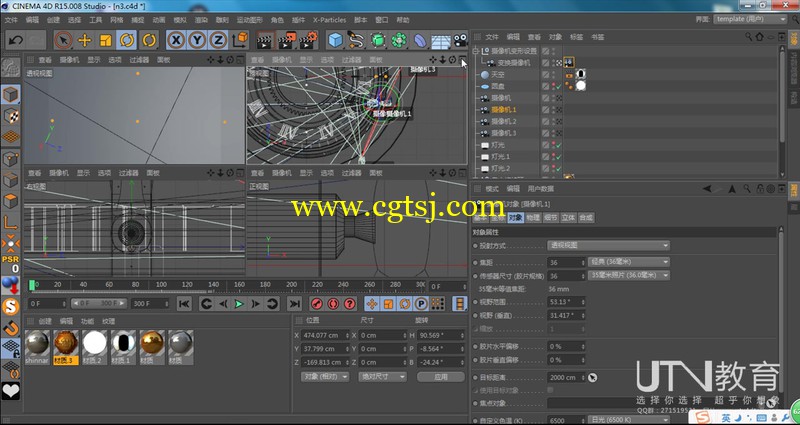The image size is (800, 425).
Task: Toggle Y axis lock
Action: (x=197, y=40)
